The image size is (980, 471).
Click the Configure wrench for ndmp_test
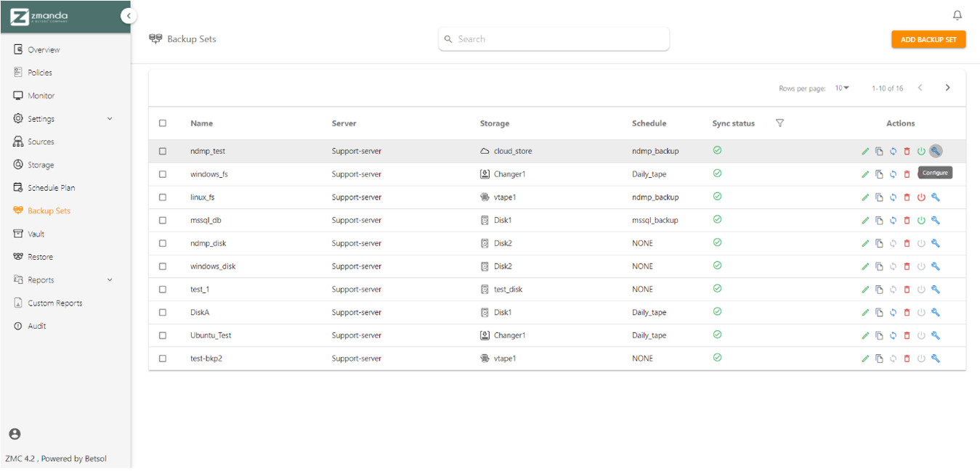936,151
